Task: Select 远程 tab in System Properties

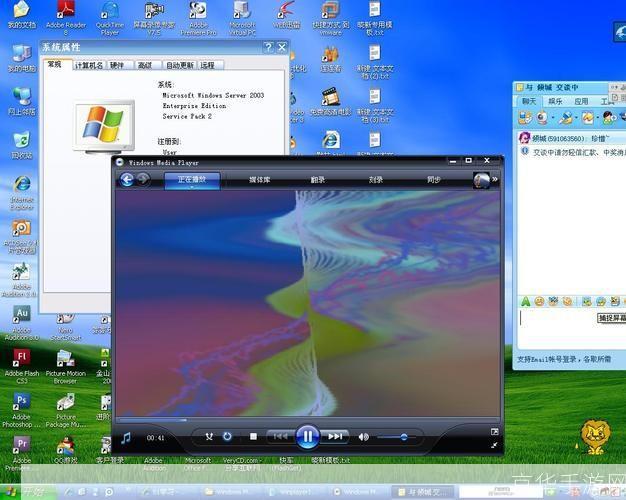Action: coord(208,65)
